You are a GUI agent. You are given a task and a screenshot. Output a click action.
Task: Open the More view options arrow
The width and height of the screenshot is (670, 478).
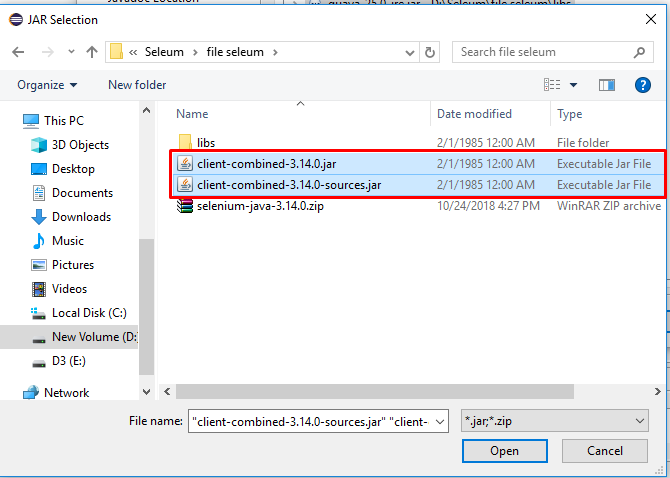[573, 85]
